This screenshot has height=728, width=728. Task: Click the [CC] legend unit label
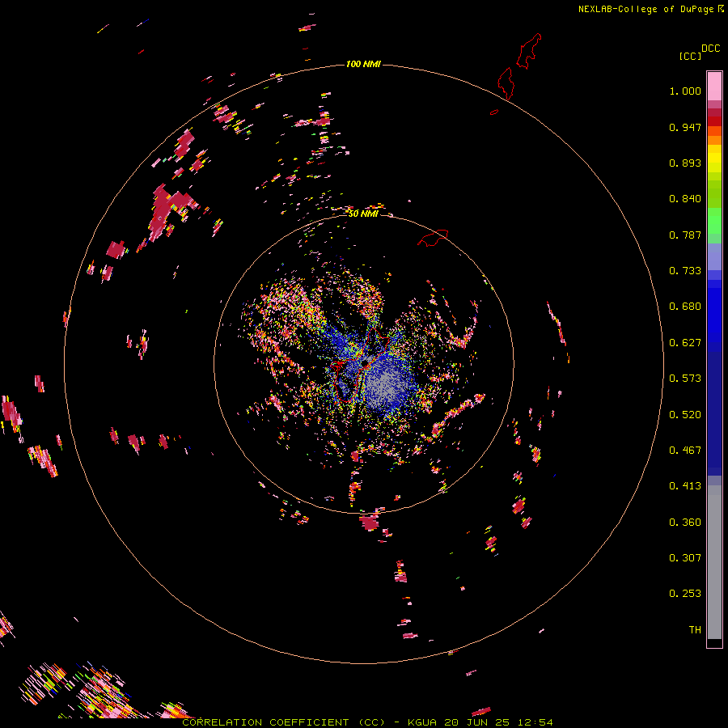coord(690,56)
